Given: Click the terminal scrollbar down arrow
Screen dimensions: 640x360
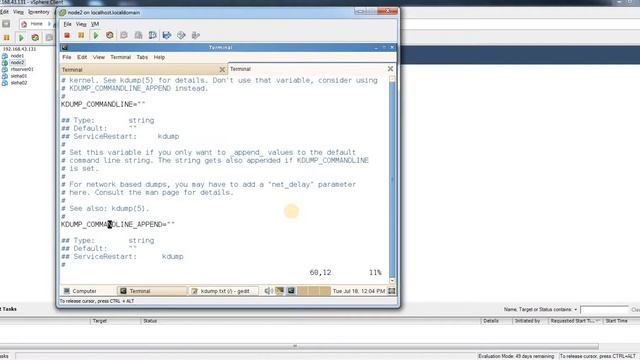Looking at the screenshot, I should (x=392, y=281).
